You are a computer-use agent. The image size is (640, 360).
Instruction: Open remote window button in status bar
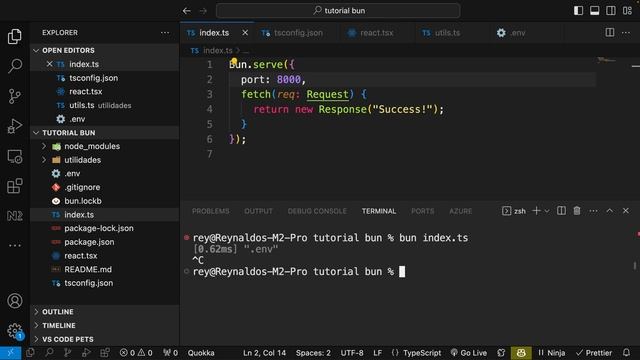[x=10, y=353]
